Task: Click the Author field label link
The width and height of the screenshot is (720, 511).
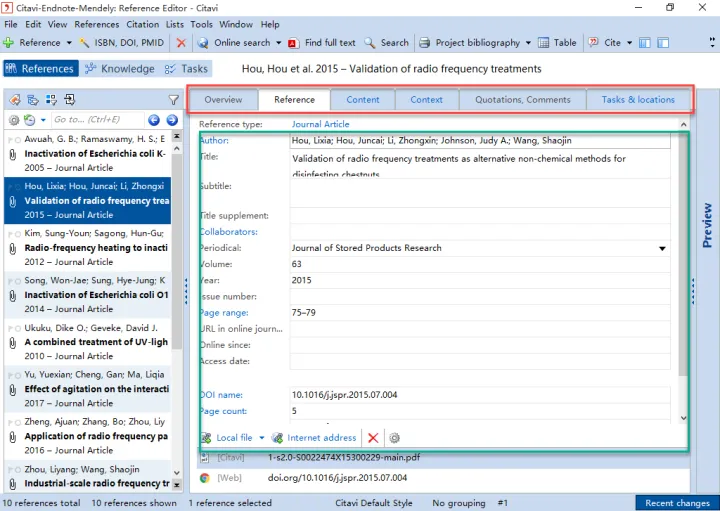Action: (x=215, y=140)
